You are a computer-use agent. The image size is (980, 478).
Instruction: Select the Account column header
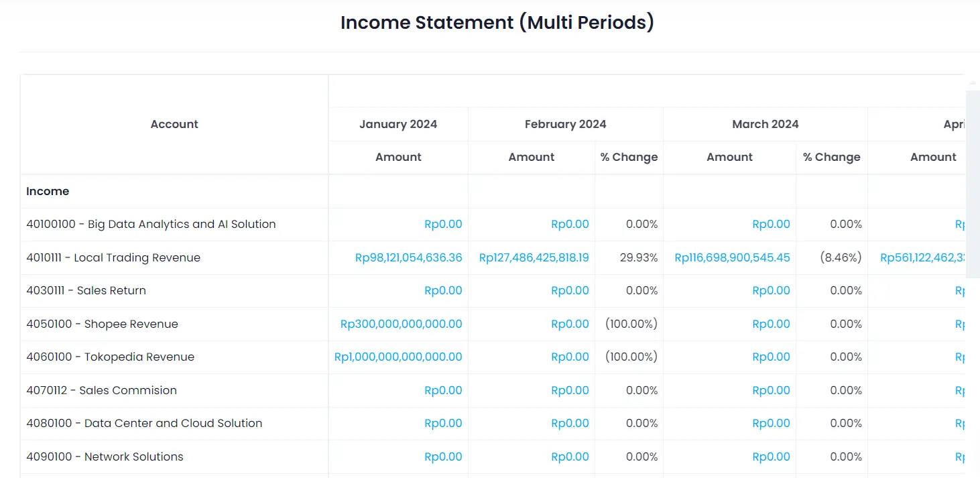174,124
